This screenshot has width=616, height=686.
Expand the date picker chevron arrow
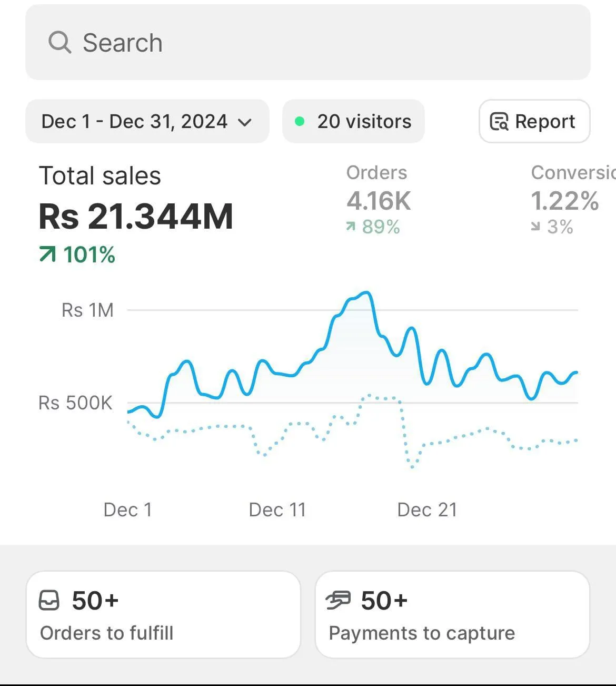[245, 122]
